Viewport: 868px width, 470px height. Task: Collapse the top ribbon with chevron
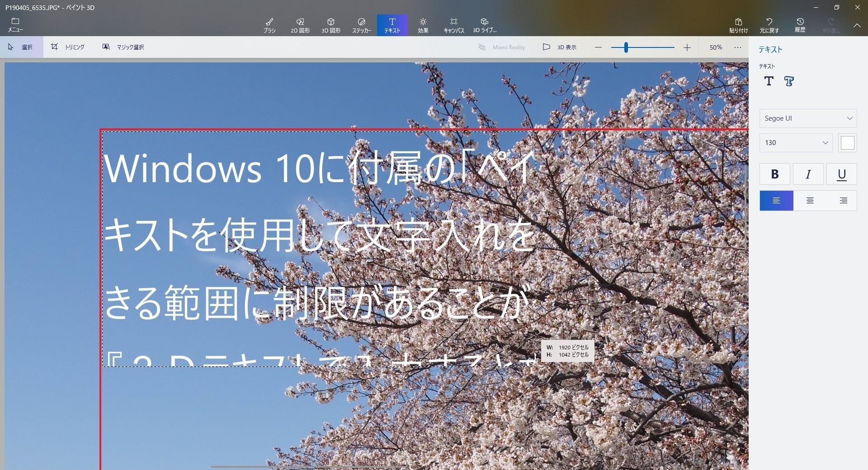tap(857, 26)
